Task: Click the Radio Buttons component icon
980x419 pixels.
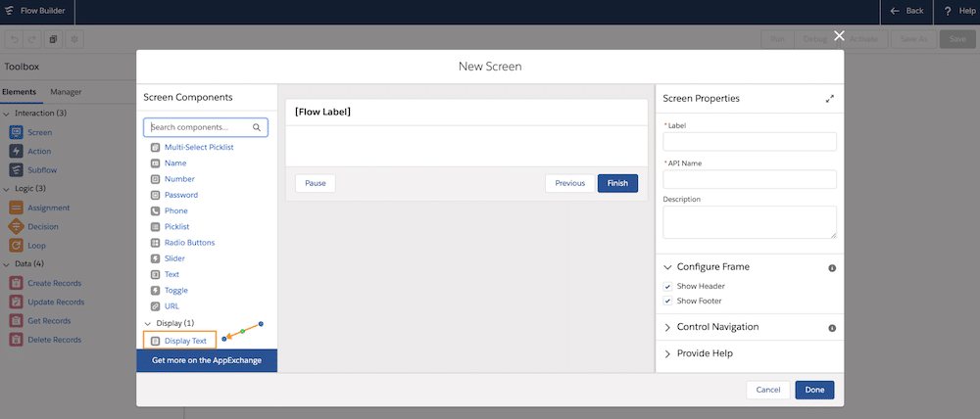Action: tap(155, 242)
